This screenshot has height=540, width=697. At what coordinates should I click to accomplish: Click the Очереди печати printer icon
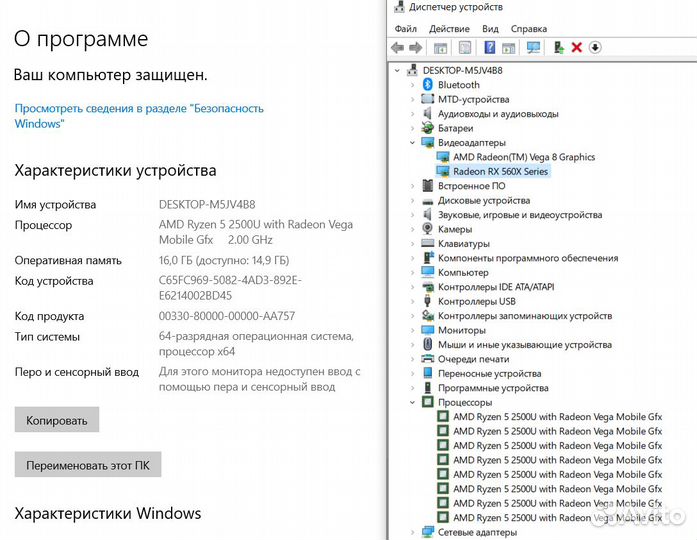point(428,358)
